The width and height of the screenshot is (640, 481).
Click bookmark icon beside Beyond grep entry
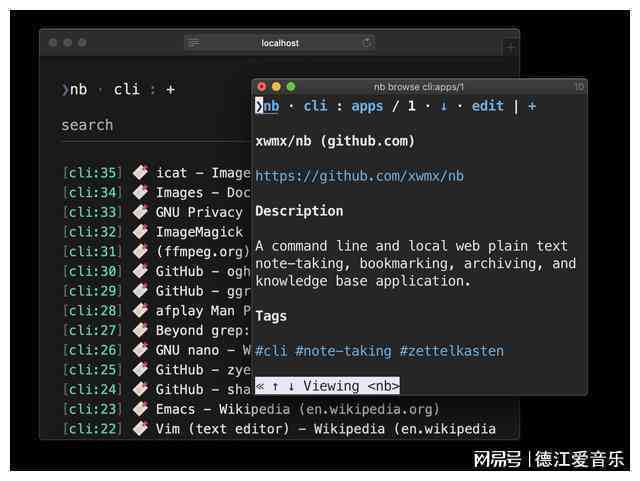point(140,330)
